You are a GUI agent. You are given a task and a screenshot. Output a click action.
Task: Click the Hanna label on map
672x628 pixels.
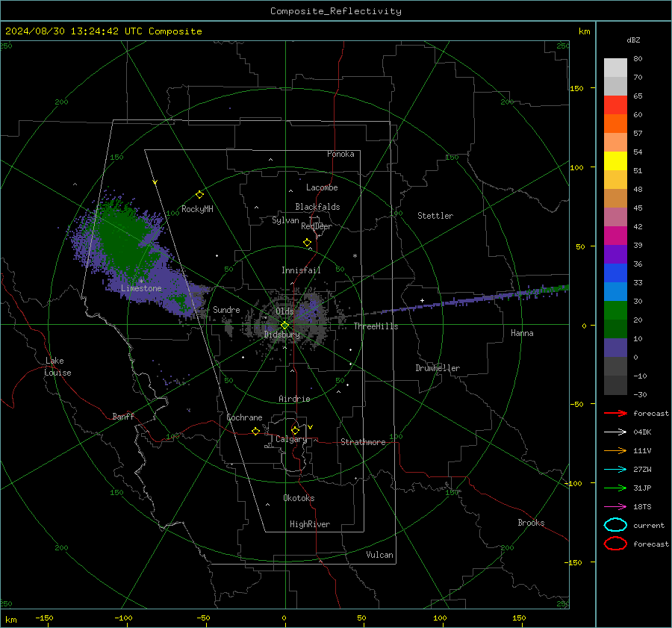click(x=522, y=333)
